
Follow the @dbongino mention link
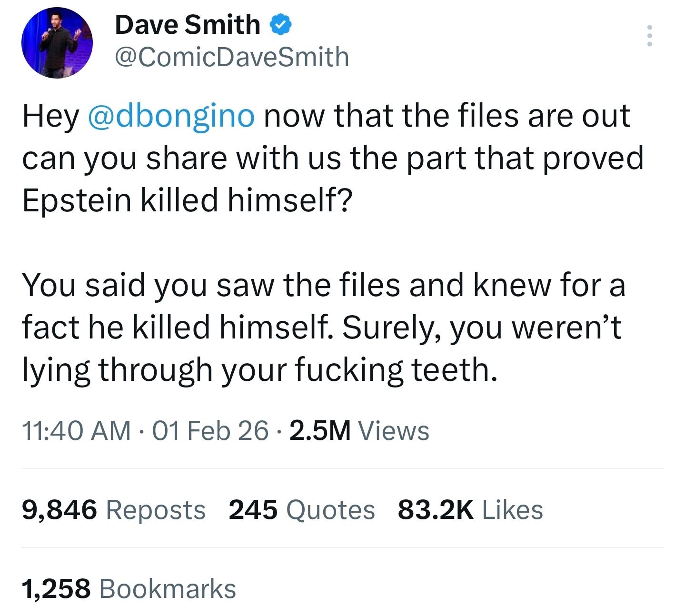[171, 117]
